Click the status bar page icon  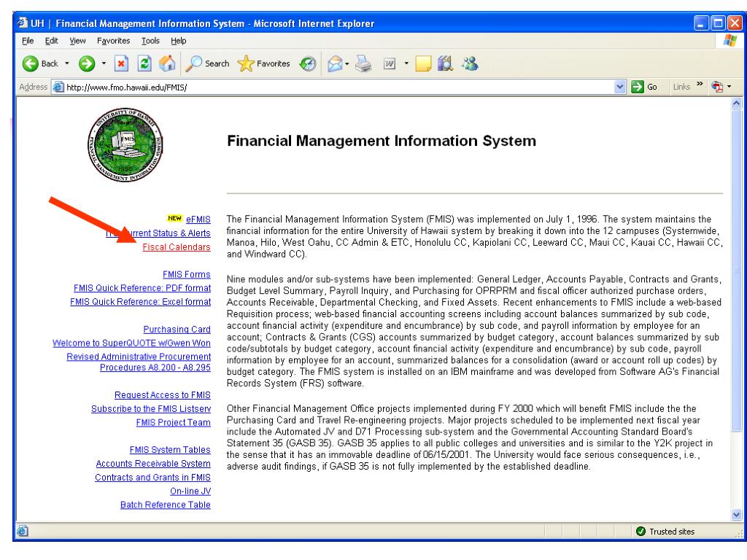click(x=23, y=531)
